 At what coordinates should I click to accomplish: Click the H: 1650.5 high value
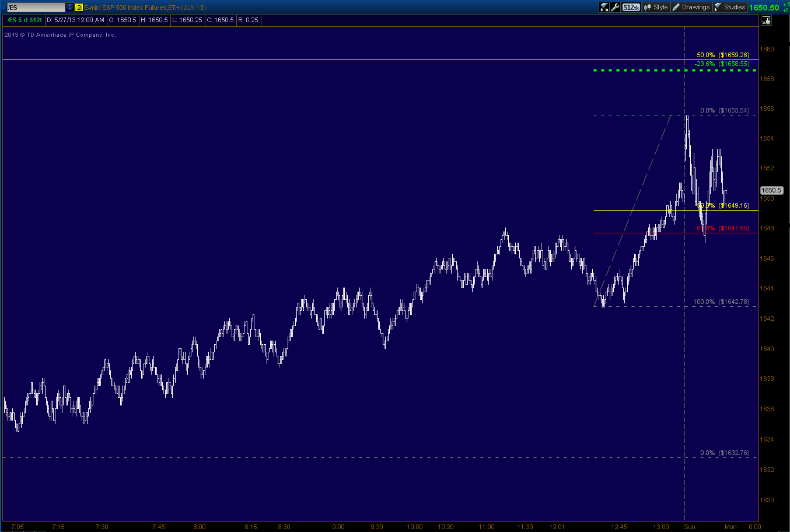click(154, 20)
